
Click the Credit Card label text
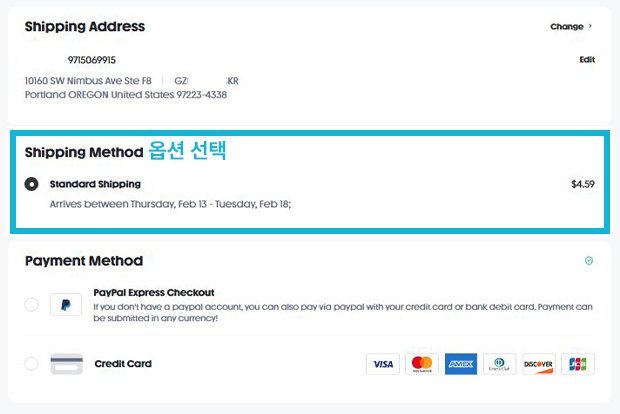pyautogui.click(x=123, y=363)
